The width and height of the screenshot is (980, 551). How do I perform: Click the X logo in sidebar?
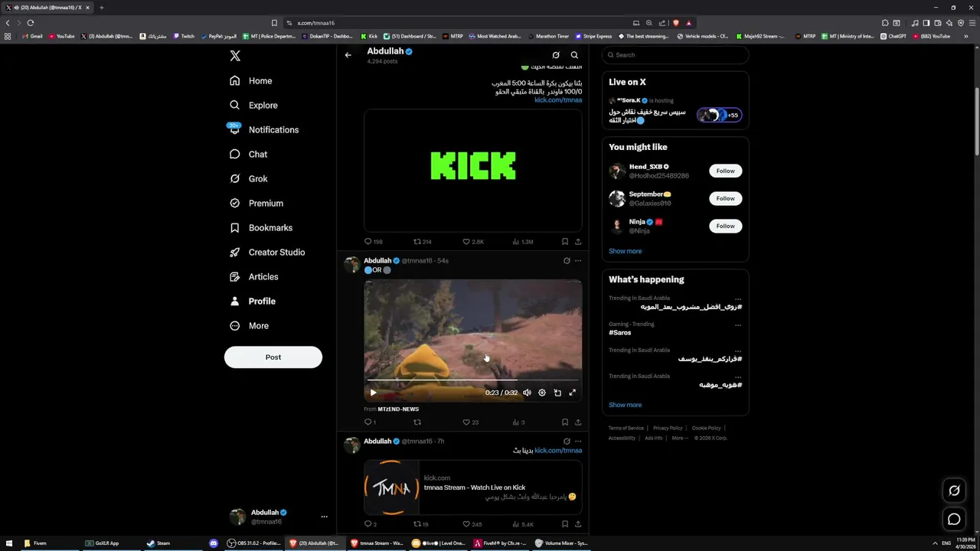point(235,56)
